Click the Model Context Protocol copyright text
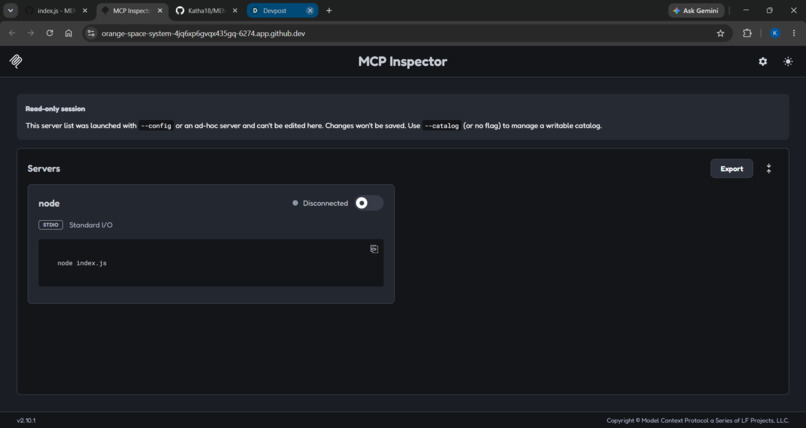 click(698, 420)
